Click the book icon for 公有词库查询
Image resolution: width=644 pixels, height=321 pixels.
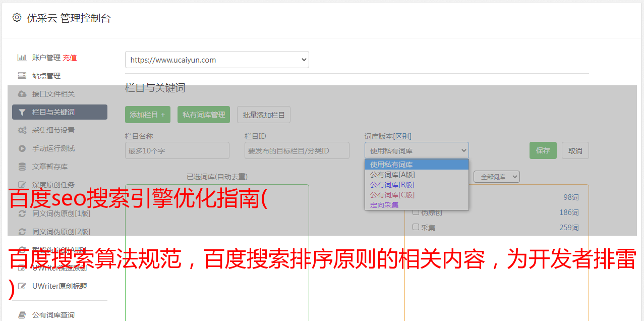click(x=22, y=315)
